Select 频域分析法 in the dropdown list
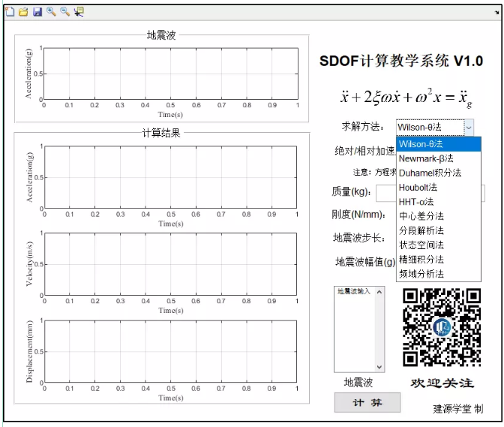This screenshot has width=504, height=427. pyautogui.click(x=439, y=274)
